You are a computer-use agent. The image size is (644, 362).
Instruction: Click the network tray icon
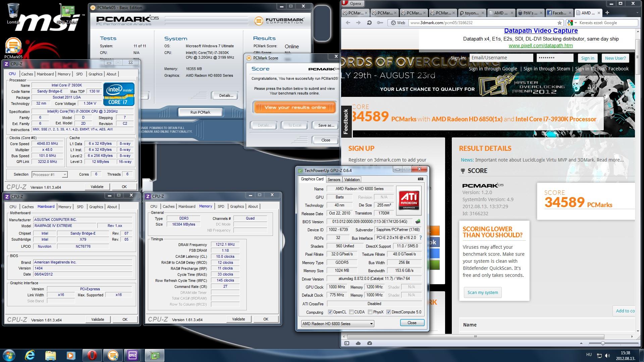[599, 356]
